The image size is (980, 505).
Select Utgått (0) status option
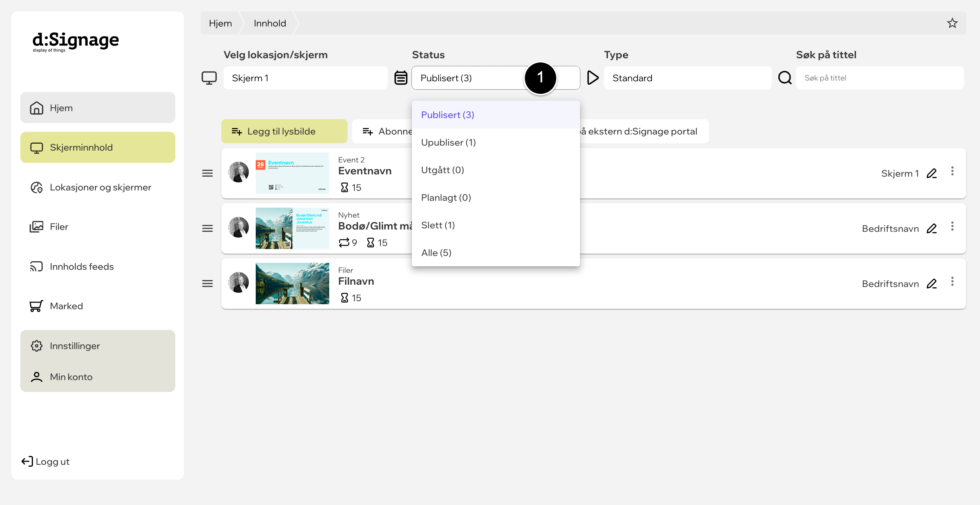pyautogui.click(x=496, y=170)
